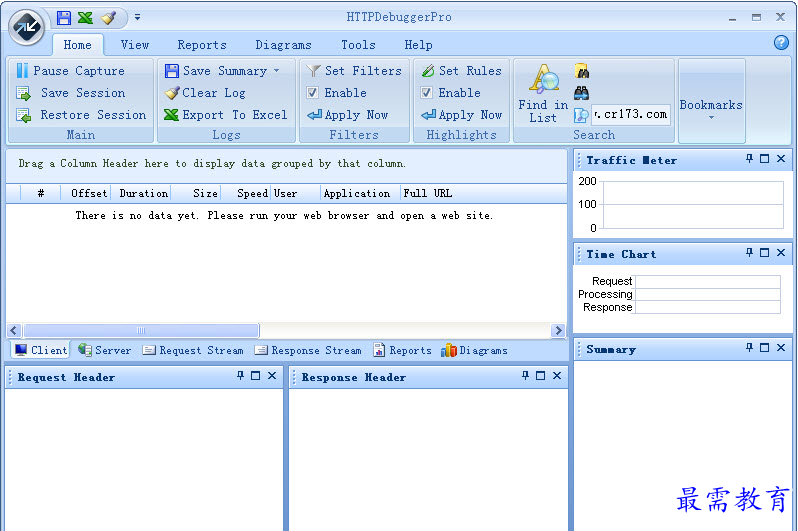Viewport: 798px width, 531px height.
Task: Click Save Session
Action: [x=71, y=93]
